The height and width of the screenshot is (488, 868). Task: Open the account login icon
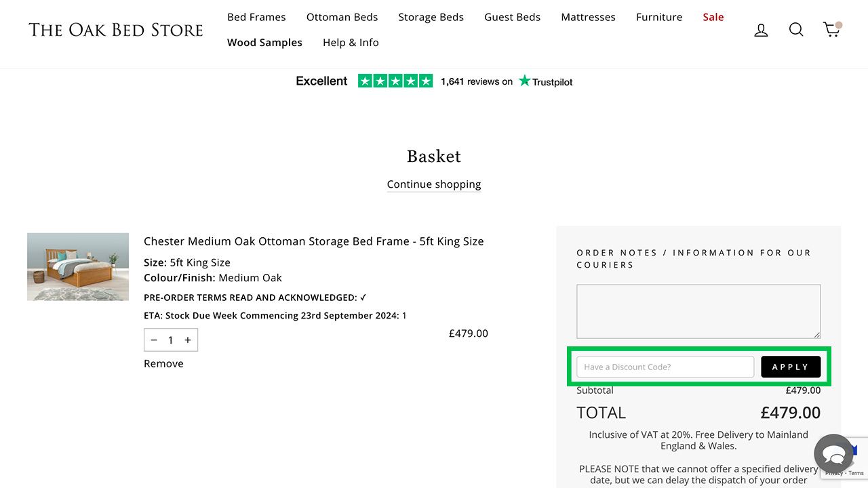click(x=761, y=30)
